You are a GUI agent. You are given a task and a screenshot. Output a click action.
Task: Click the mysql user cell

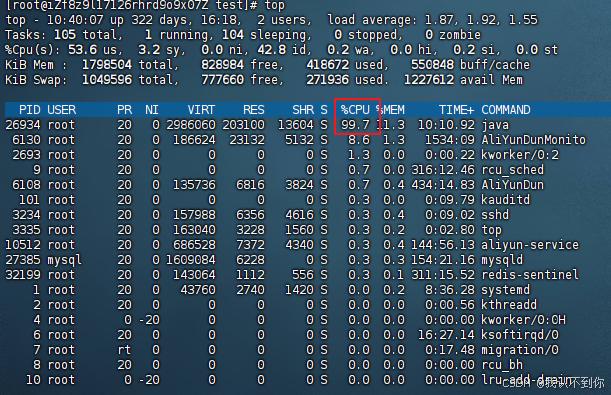coord(65,260)
